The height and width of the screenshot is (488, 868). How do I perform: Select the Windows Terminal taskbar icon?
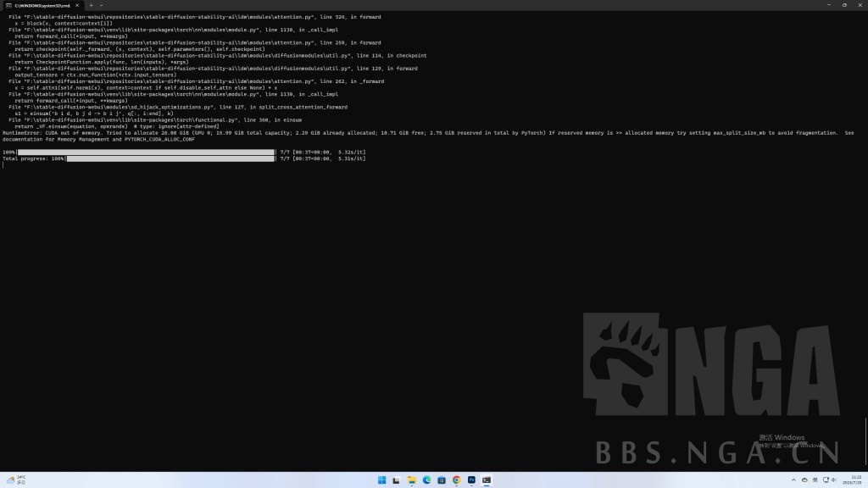[486, 480]
